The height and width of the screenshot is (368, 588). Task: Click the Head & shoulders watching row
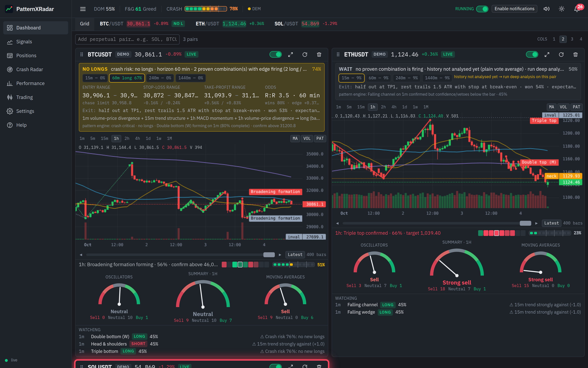click(202, 344)
